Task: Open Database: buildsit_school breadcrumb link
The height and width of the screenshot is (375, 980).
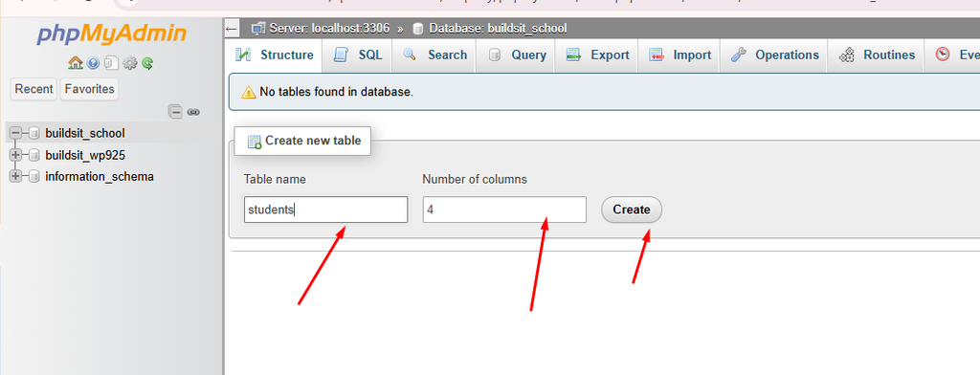Action: click(x=498, y=29)
